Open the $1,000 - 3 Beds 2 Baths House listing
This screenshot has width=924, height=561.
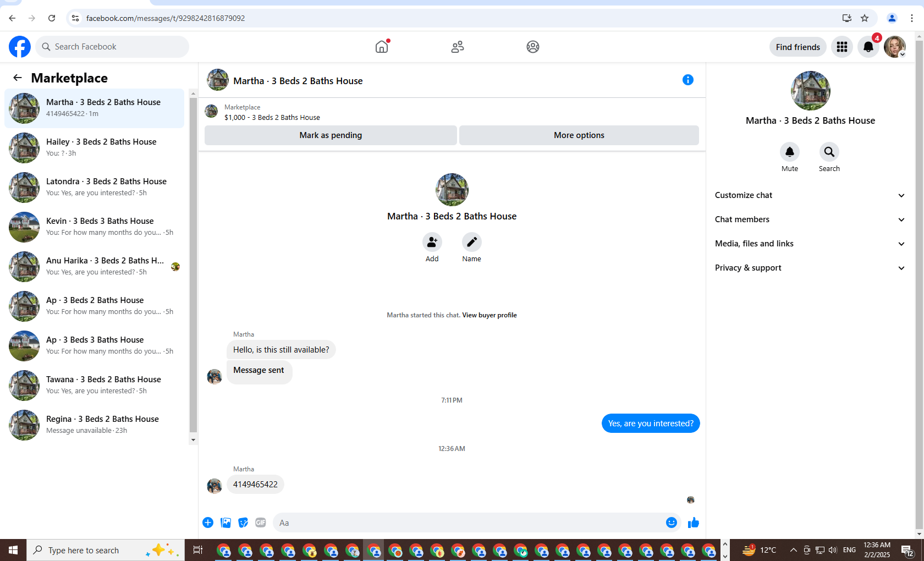[x=272, y=117]
